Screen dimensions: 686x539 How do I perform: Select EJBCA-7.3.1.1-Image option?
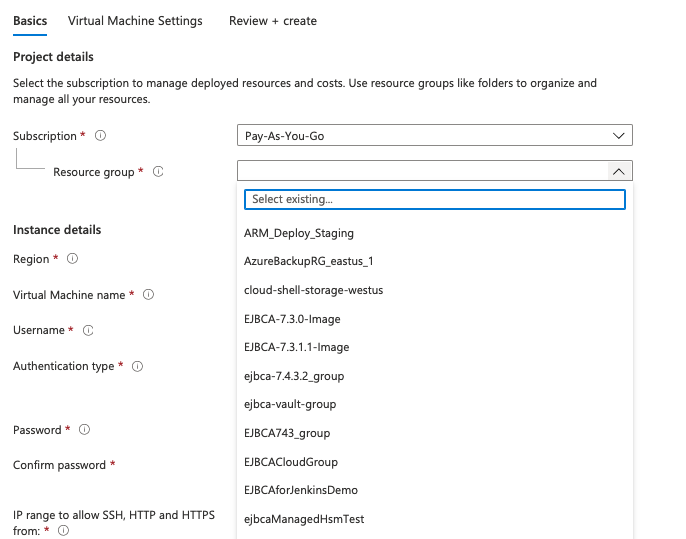[x=296, y=347]
